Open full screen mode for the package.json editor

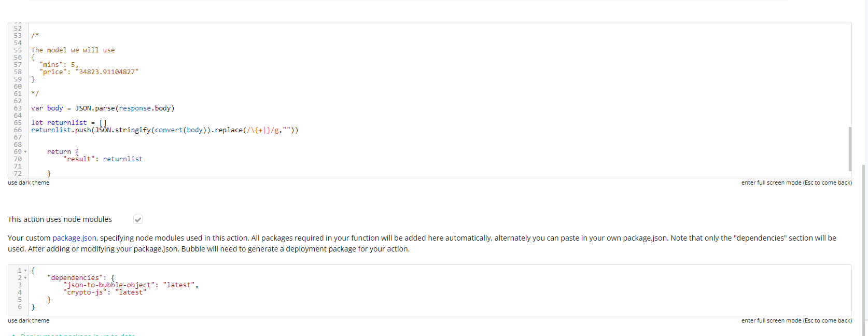click(x=796, y=320)
